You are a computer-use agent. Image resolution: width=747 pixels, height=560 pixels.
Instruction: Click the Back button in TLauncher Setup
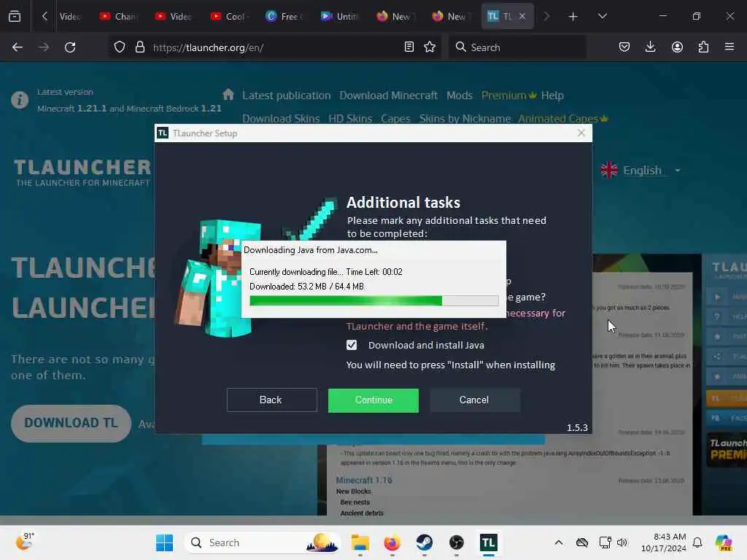pos(271,400)
